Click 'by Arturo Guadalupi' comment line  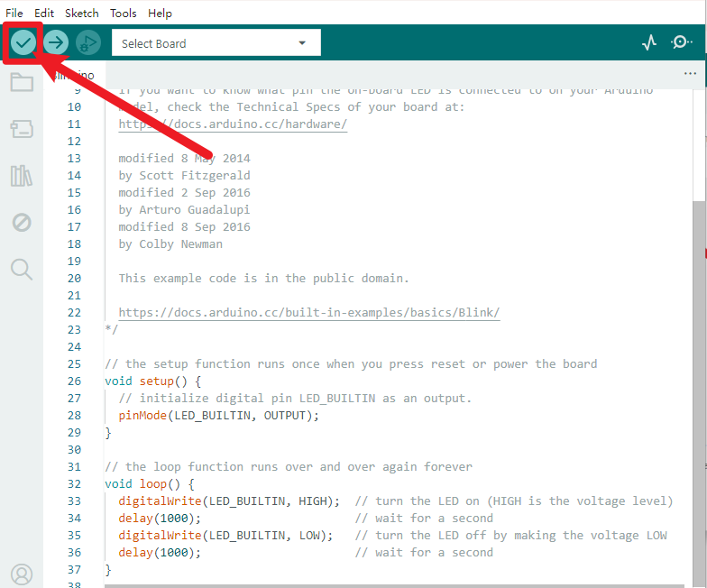[184, 210]
